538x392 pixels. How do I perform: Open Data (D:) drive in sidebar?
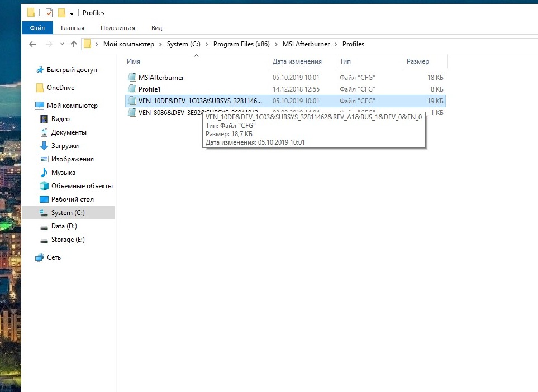tap(64, 226)
